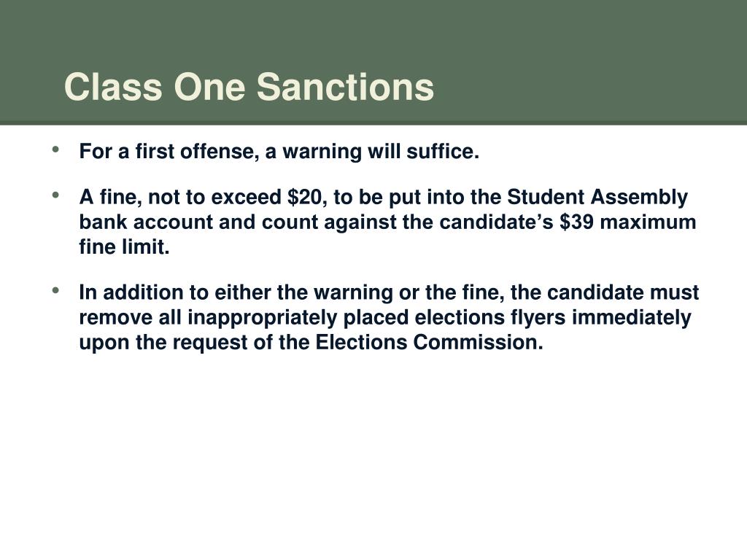The image size is (747, 560).
Task: Select the word 'immediately' in the third bullet
Action: 631,318
